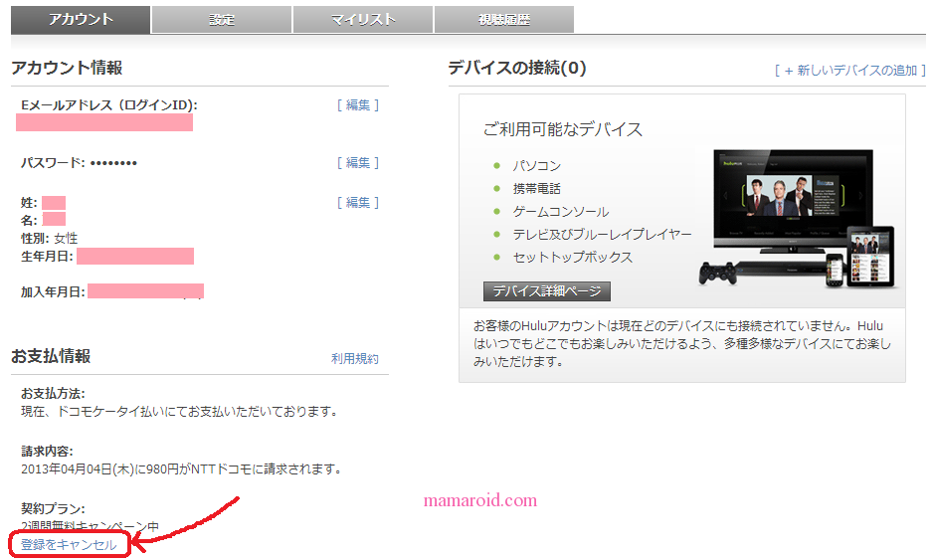Edit the name via 編集 link
Image resolution: width=933 pixels, height=560 pixels.
358,203
